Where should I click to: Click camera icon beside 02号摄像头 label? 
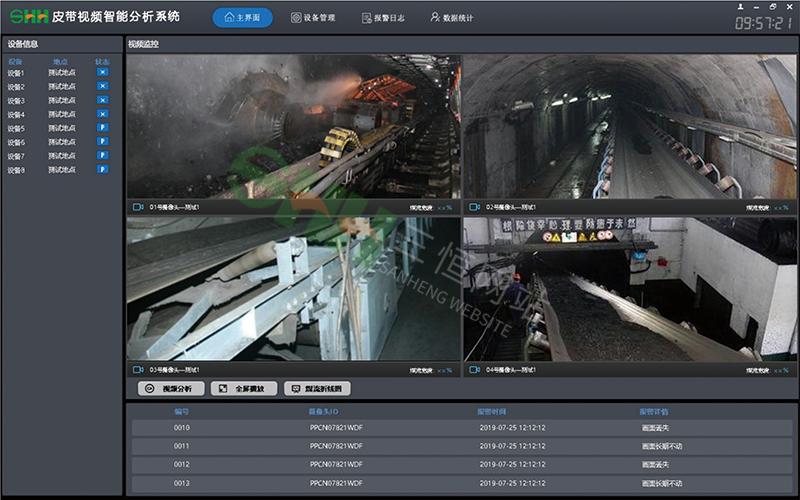click(x=473, y=207)
